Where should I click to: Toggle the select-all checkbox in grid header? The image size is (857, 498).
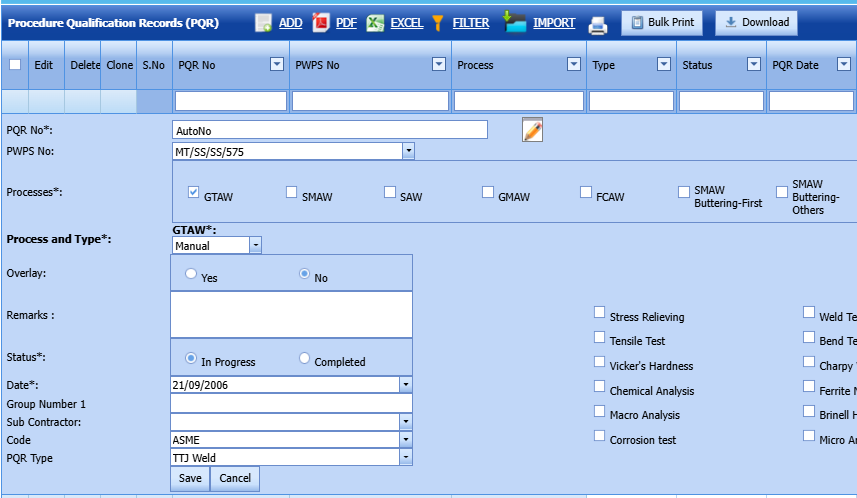coord(15,65)
